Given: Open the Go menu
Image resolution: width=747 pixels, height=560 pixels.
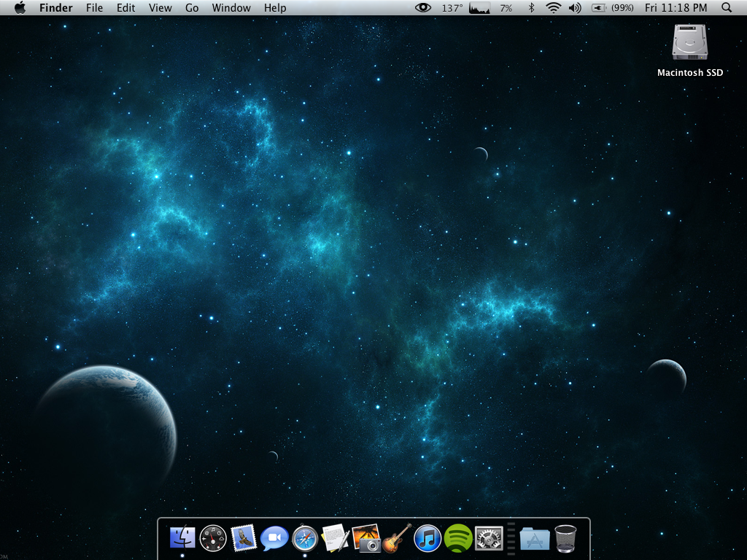Looking at the screenshot, I should coord(192,7).
